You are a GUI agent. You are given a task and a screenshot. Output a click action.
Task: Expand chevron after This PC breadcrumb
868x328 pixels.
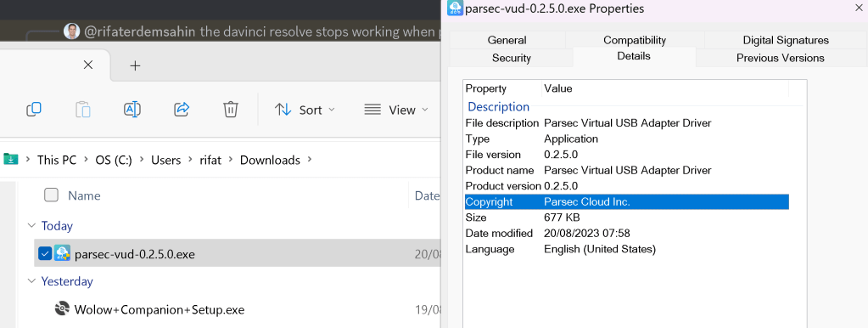[86, 160]
